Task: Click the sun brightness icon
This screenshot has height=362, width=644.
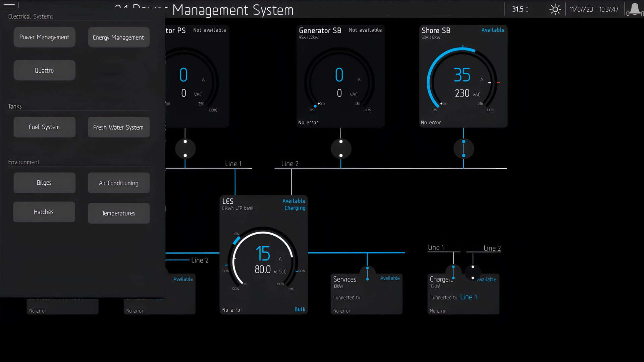Action: pyautogui.click(x=555, y=9)
